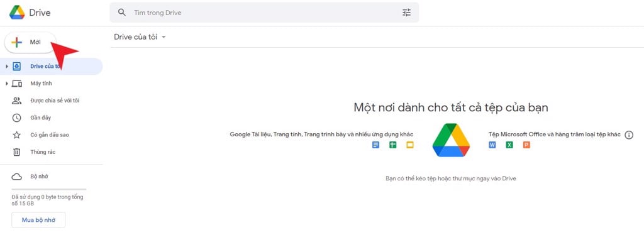The image size is (644, 240).
Task: Select "Drive của tôi" in sidebar
Action: (x=51, y=67)
